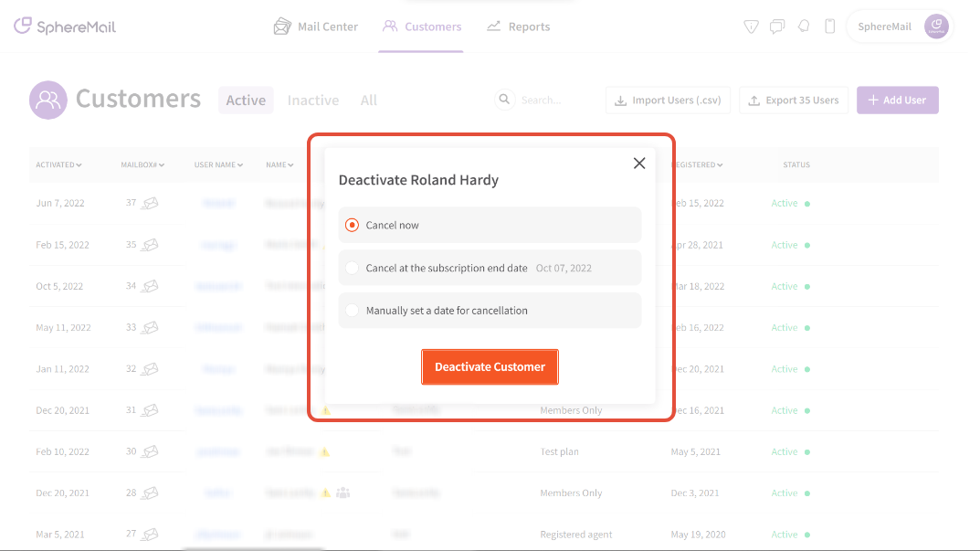980x551 pixels.
Task: Click the SphereMail logo
Action: click(65, 26)
